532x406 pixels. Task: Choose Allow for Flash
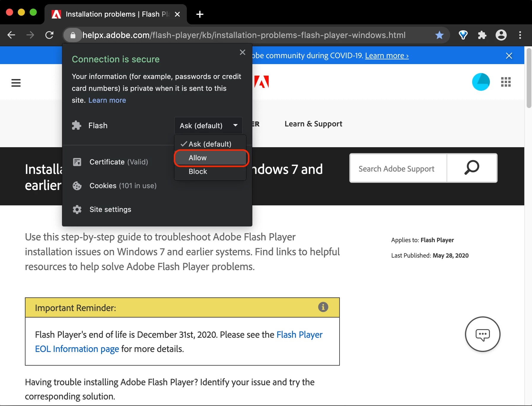pyautogui.click(x=211, y=158)
